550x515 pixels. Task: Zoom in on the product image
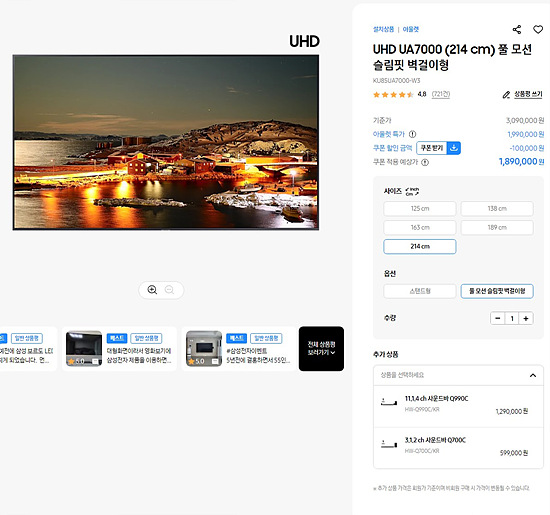click(152, 290)
